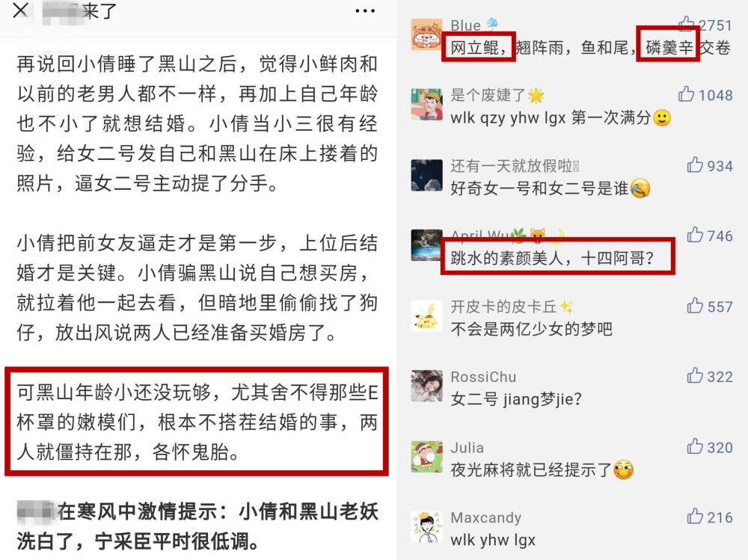The height and width of the screenshot is (560, 748).
Task: Tap Julia's cartoon avatar
Action: 426,457
